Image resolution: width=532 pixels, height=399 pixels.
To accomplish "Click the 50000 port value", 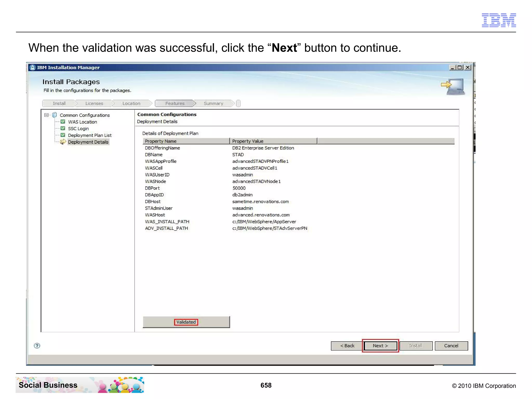I will [x=239, y=188].
